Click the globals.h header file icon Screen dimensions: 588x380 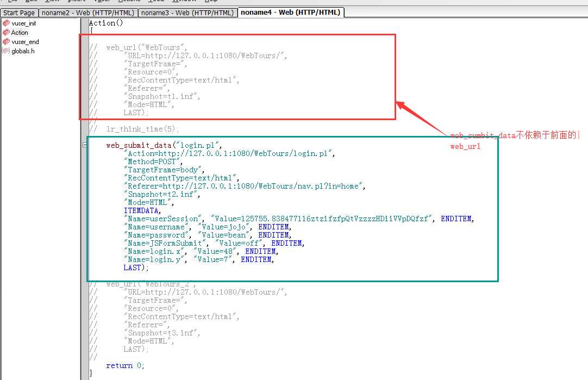pyautogui.click(x=6, y=51)
